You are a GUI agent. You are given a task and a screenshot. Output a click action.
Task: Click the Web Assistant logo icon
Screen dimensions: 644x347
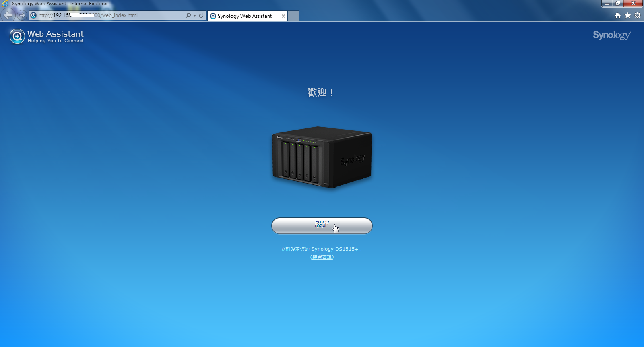pyautogui.click(x=17, y=36)
